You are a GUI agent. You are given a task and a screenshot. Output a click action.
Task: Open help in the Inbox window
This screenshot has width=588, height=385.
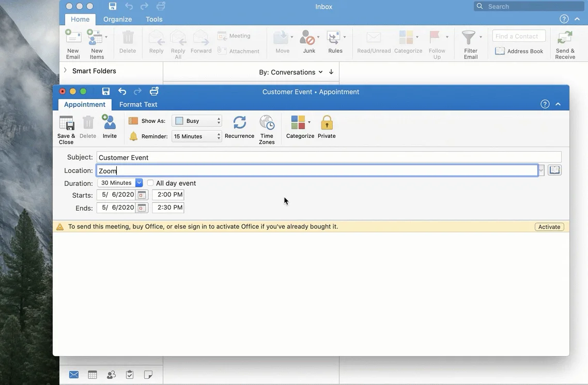coord(564,19)
